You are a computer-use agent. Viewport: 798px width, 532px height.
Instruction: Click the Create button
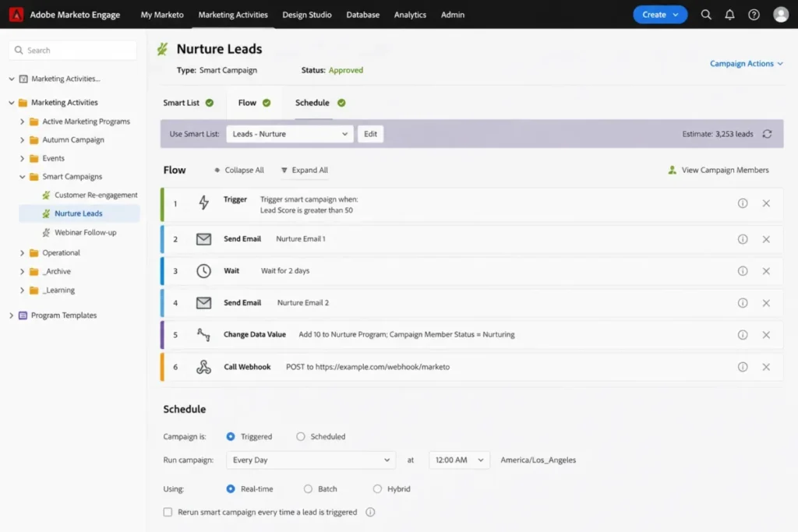click(x=659, y=15)
